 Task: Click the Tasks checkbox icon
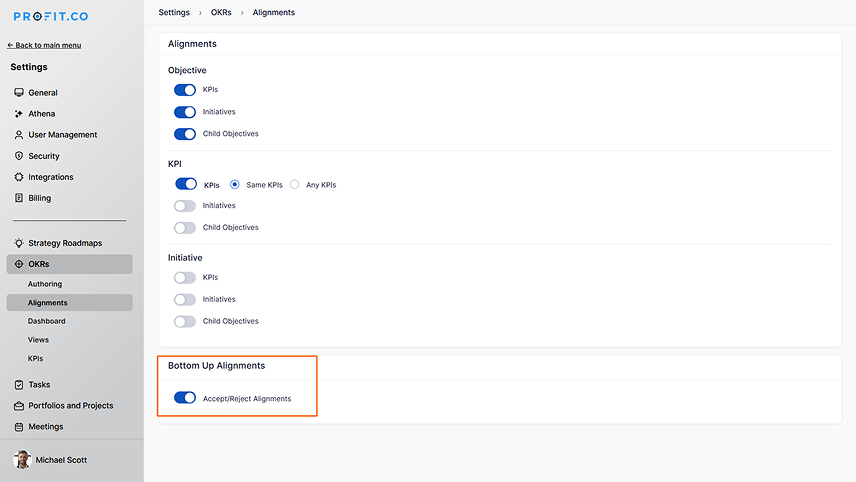(x=19, y=385)
